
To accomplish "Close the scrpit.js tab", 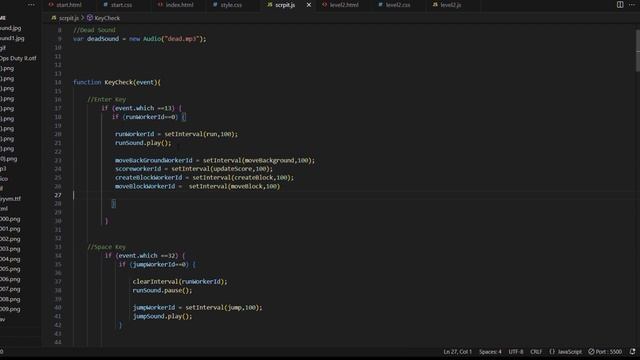I will point(309,5).
